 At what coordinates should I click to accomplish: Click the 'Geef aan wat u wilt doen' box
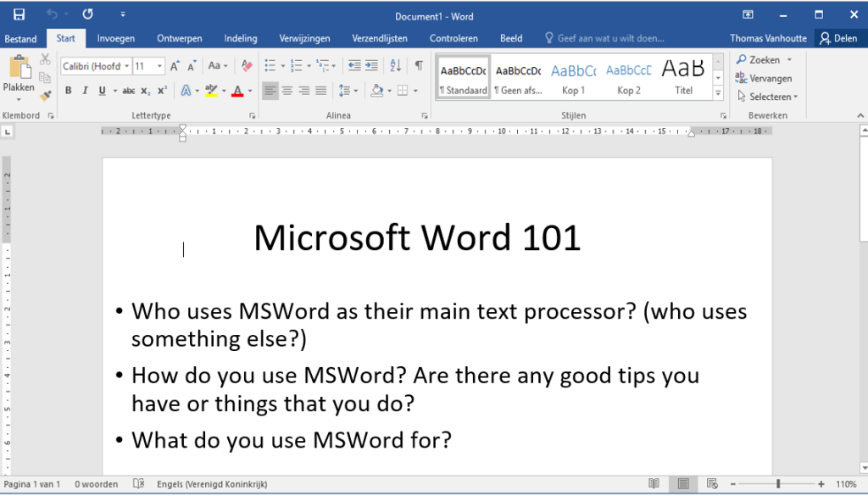[x=604, y=38]
